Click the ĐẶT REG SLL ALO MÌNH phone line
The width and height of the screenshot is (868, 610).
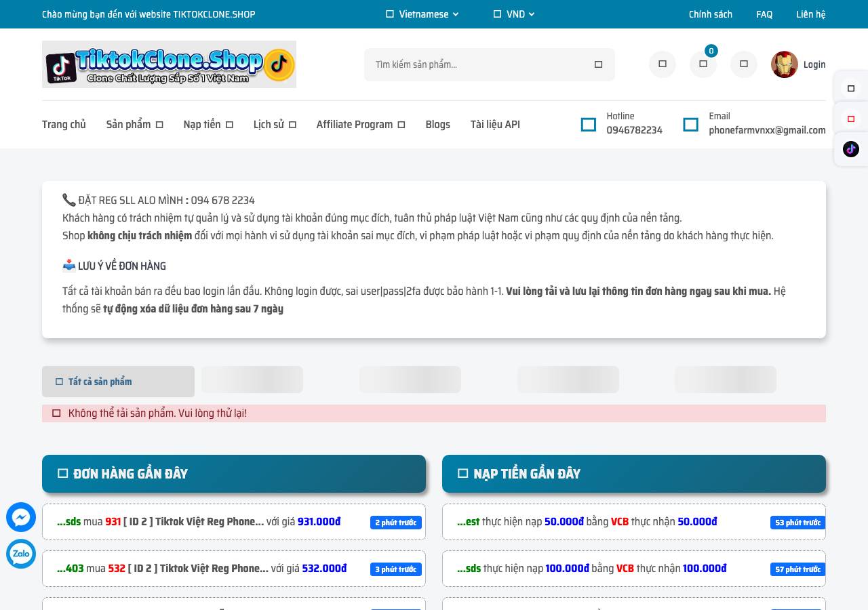coord(159,200)
